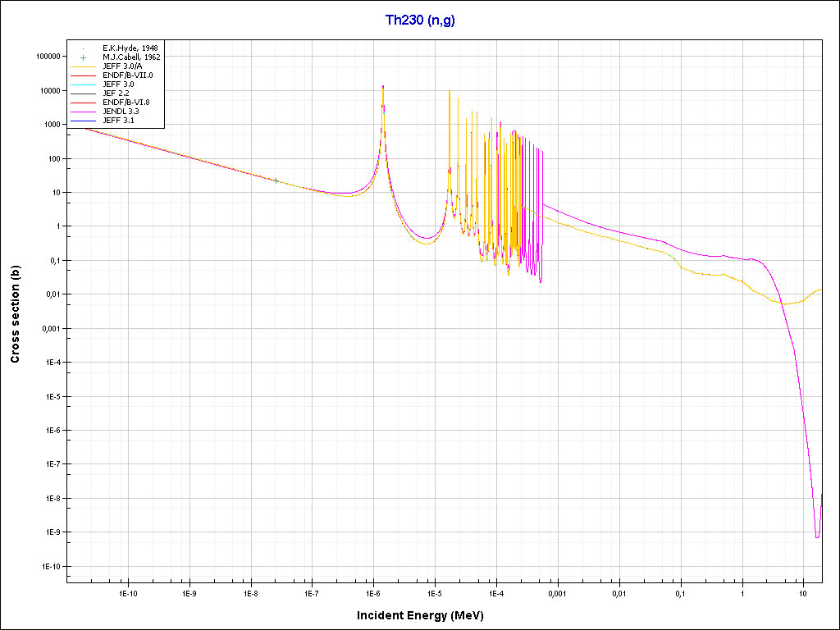Click the blue JEFF 3.1 legend line
The height and width of the screenshot is (630, 840).
tap(83, 121)
